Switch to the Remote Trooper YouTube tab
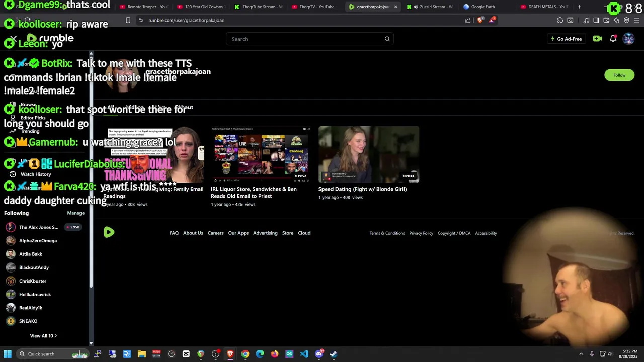This screenshot has height=362, width=644. 143,7
